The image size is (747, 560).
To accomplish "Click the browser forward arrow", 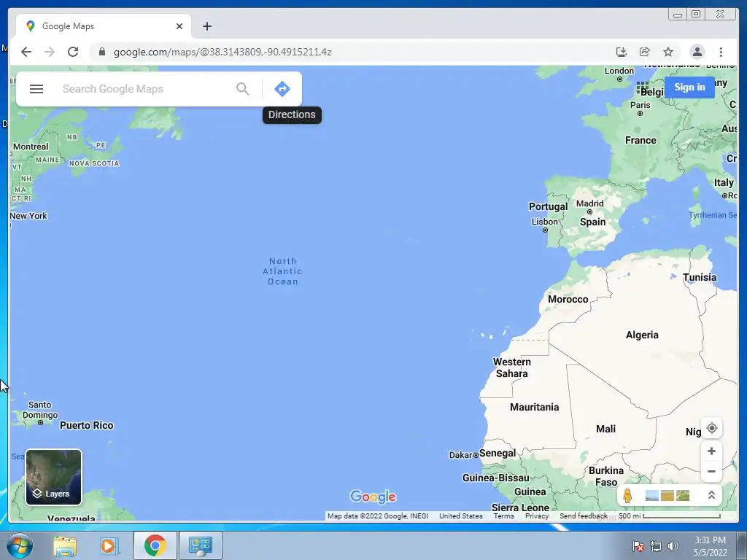I will (x=50, y=52).
